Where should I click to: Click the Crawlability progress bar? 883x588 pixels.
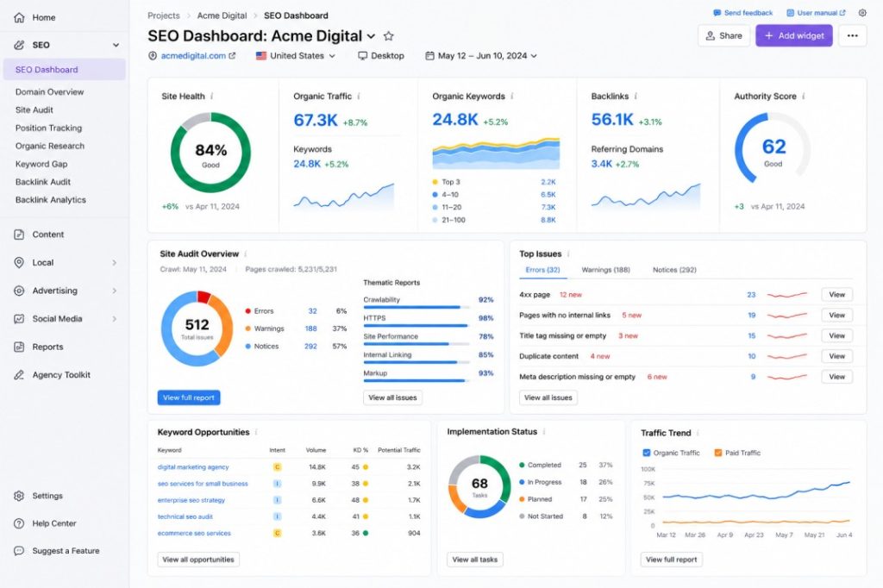pos(416,308)
